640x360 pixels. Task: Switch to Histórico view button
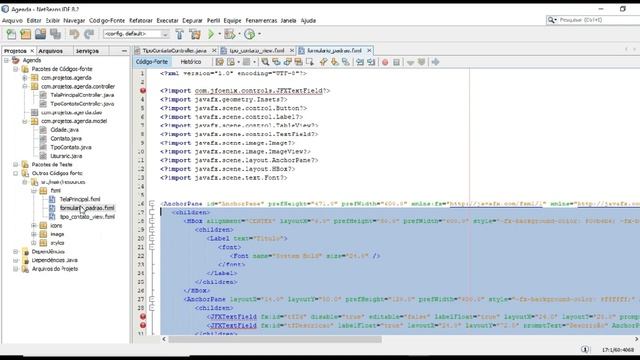click(x=191, y=62)
